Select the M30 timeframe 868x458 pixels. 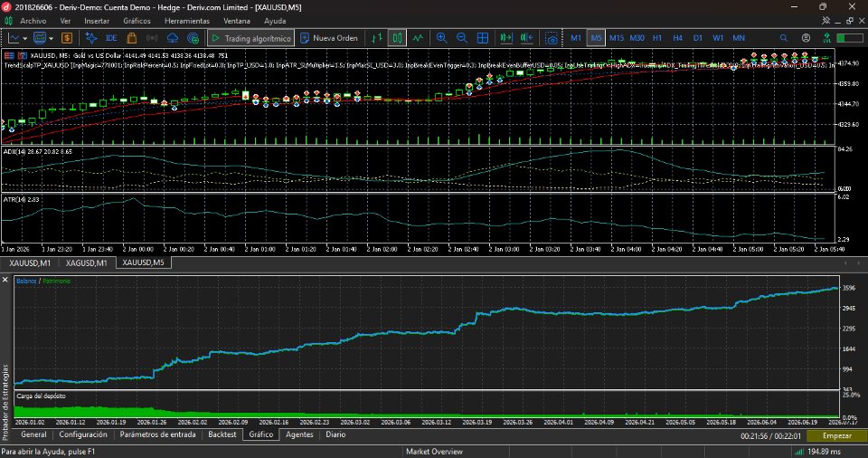(x=637, y=38)
